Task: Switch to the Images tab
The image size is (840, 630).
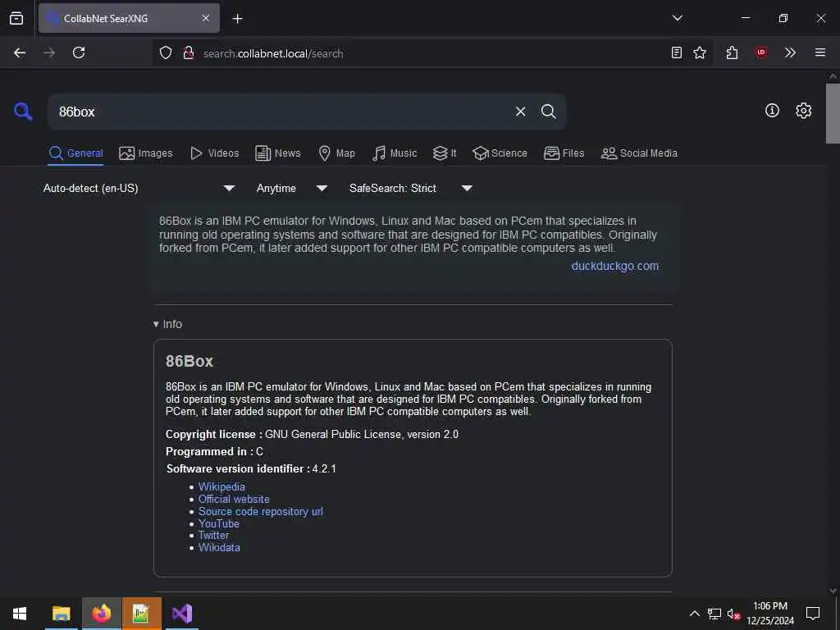Action: (146, 153)
